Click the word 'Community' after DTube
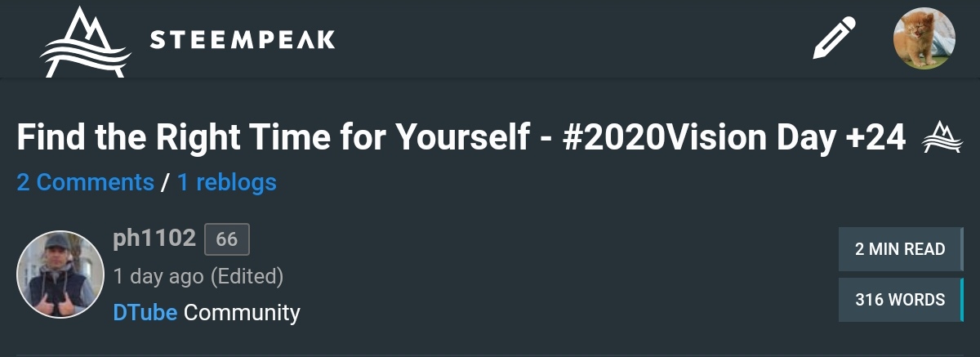Screen dimensions: 980x357 click(x=242, y=312)
